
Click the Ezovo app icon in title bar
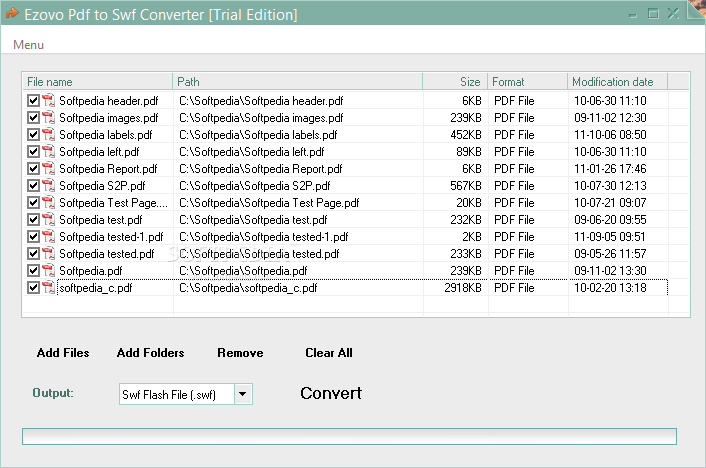[x=12, y=14]
